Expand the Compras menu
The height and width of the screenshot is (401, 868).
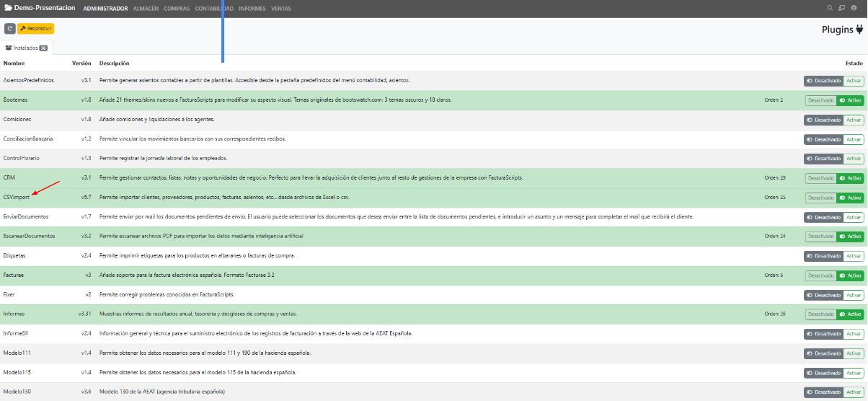[177, 9]
